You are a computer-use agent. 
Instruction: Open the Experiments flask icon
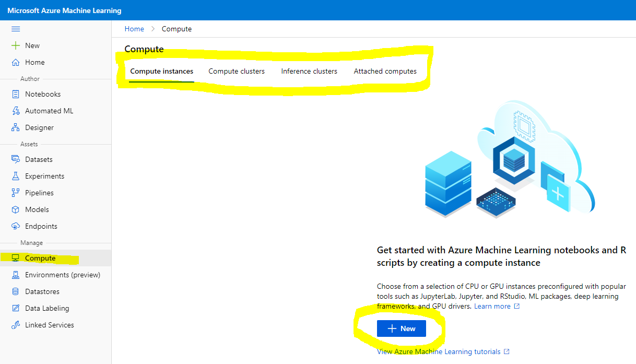click(x=16, y=176)
